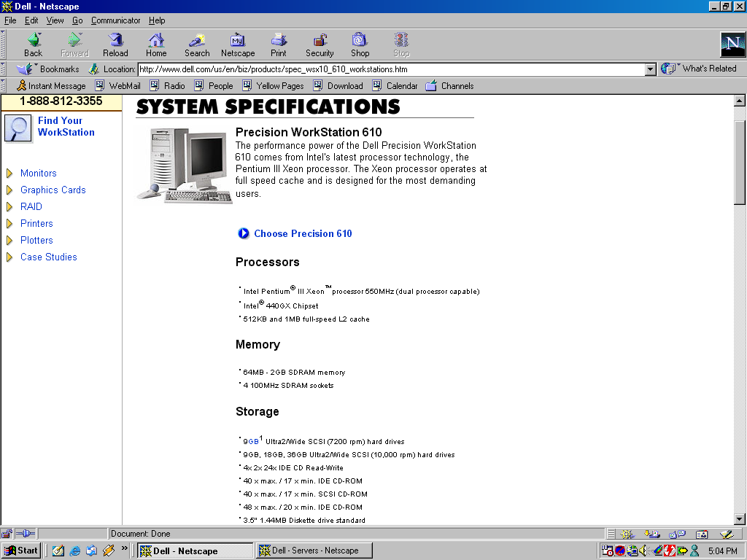
Task: Open the What's Related panel
Action: 698,69
